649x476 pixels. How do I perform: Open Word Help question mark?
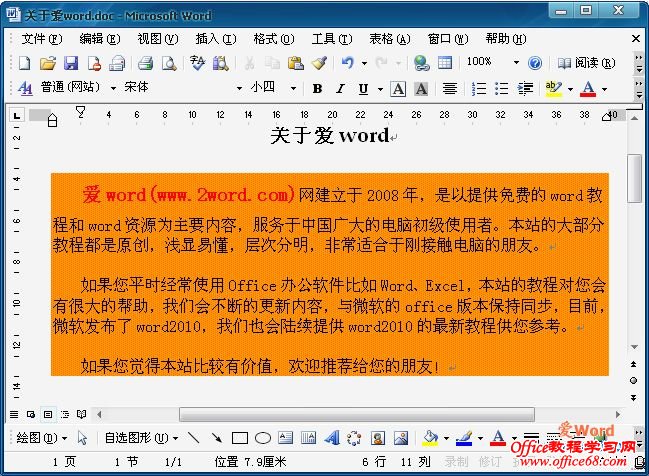(x=535, y=63)
